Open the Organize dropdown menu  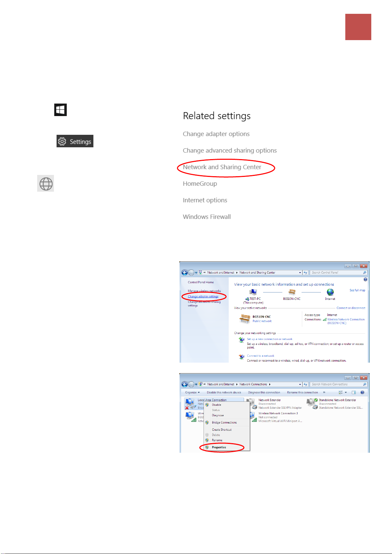(x=192, y=392)
